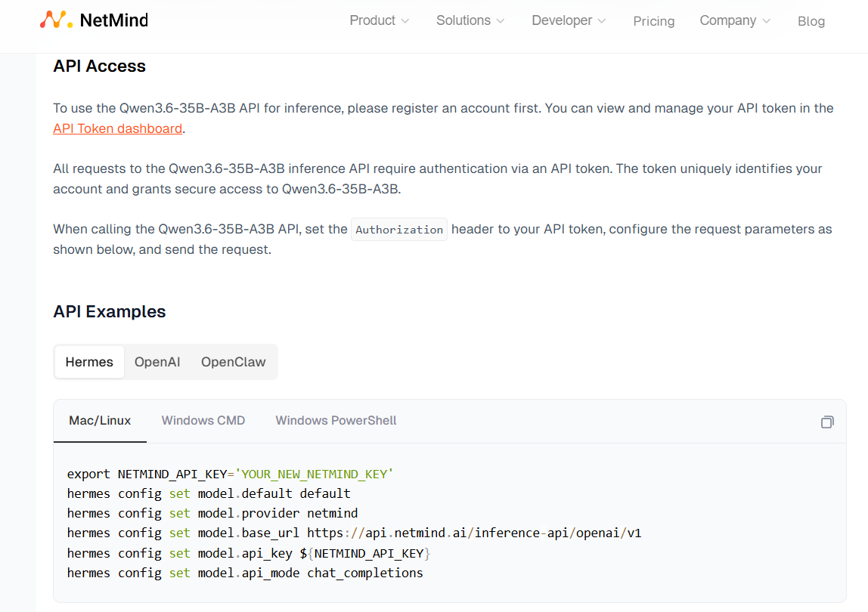Image resolution: width=868 pixels, height=612 pixels.
Task: Click the NetMind logo icon
Action: 56,20
